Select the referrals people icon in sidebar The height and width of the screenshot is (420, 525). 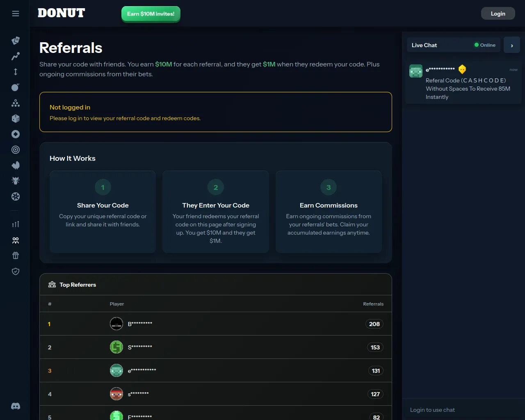pyautogui.click(x=16, y=240)
